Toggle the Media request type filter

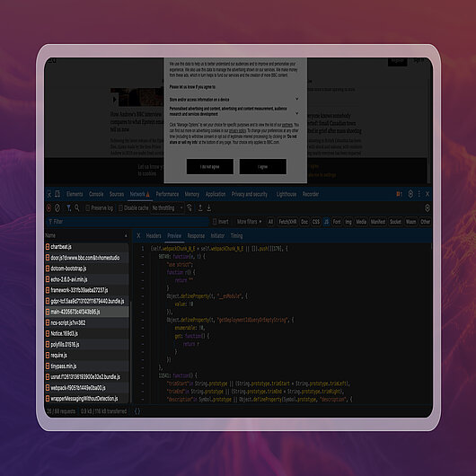pyautogui.click(x=361, y=222)
